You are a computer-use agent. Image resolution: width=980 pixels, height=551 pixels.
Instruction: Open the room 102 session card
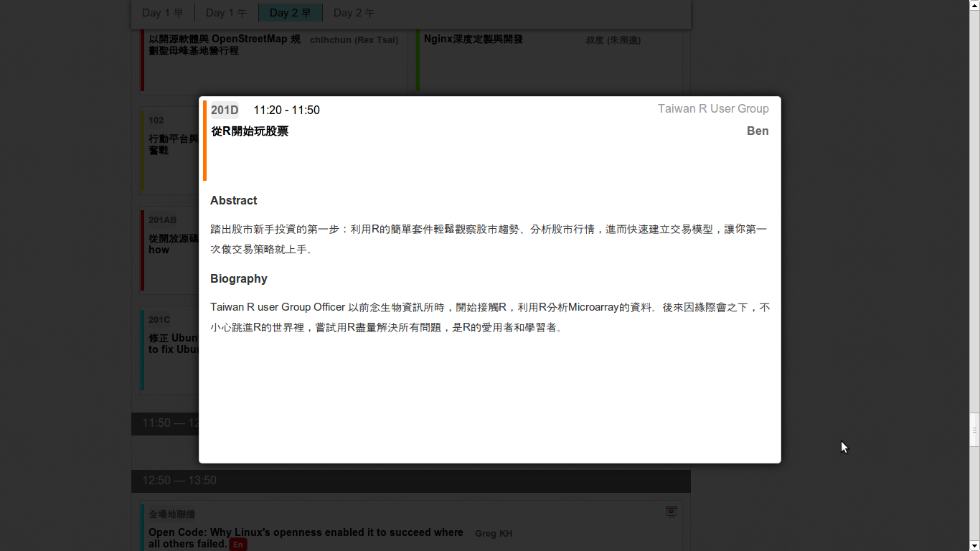tap(169, 151)
